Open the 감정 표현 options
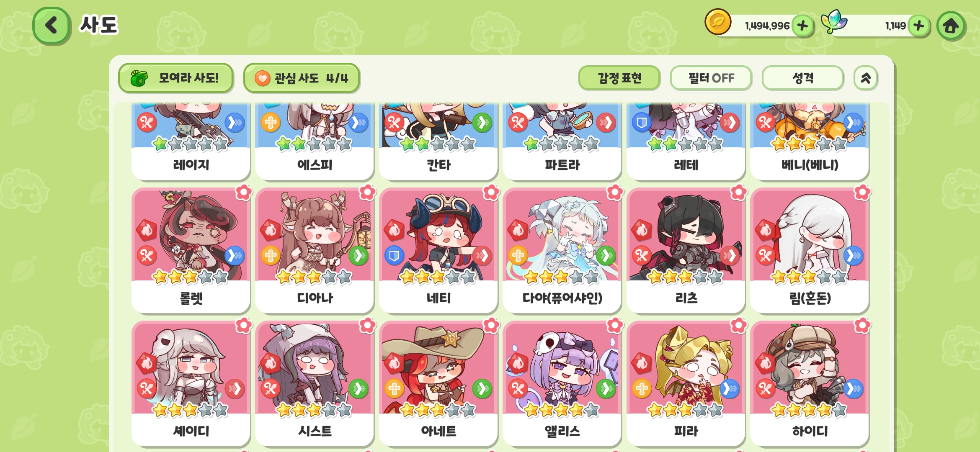This screenshot has height=452, width=980. [619, 78]
